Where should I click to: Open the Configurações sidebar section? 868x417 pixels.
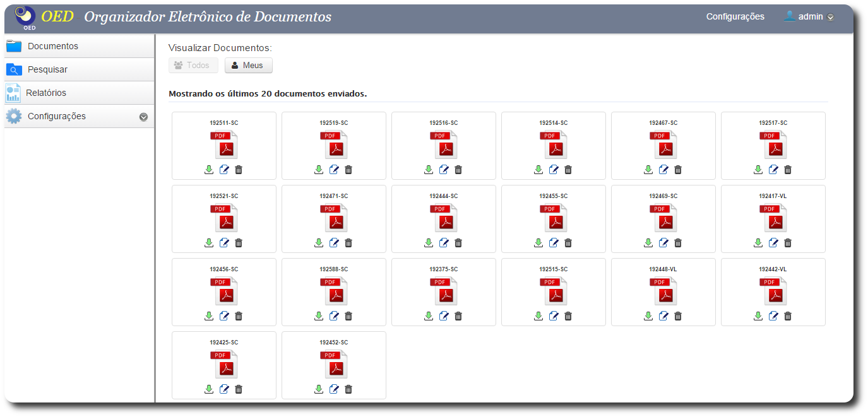click(x=80, y=116)
